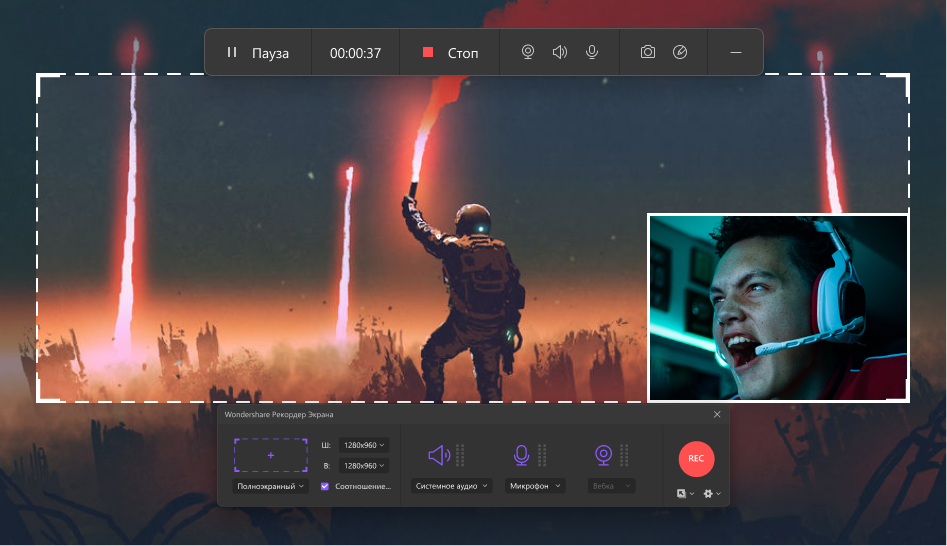Image resolution: width=947 pixels, height=546 pixels.
Task: Open the cursor options icon dropdown
Action: [685, 493]
